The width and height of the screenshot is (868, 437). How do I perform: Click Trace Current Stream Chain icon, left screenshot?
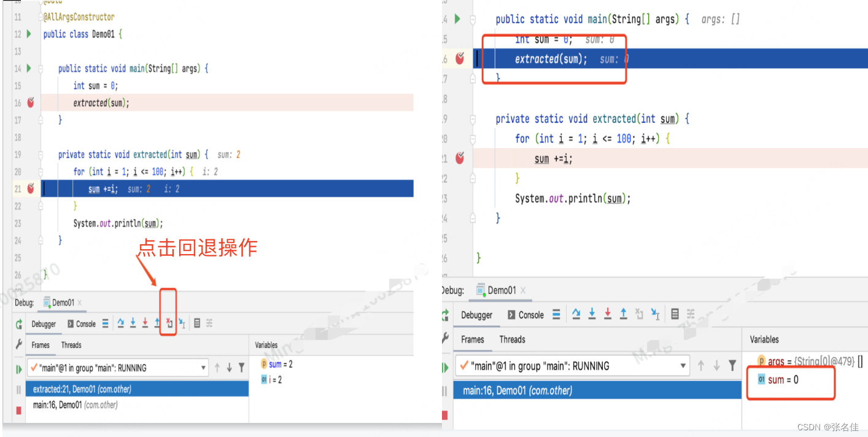coord(209,323)
